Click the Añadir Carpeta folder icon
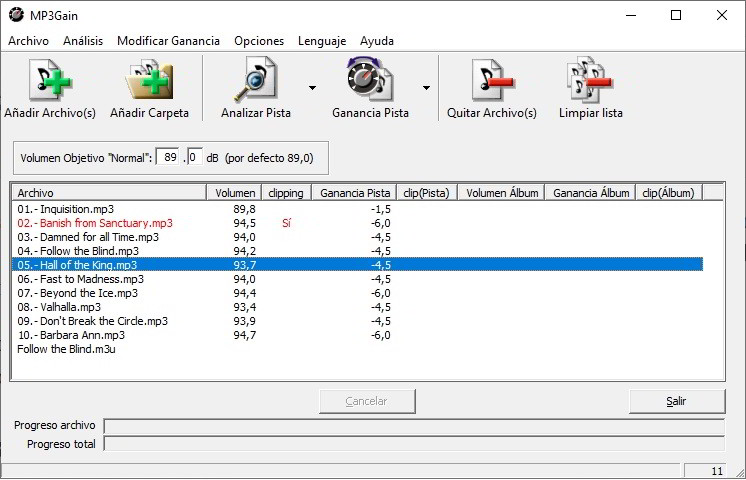The width and height of the screenshot is (746, 480). (x=149, y=80)
